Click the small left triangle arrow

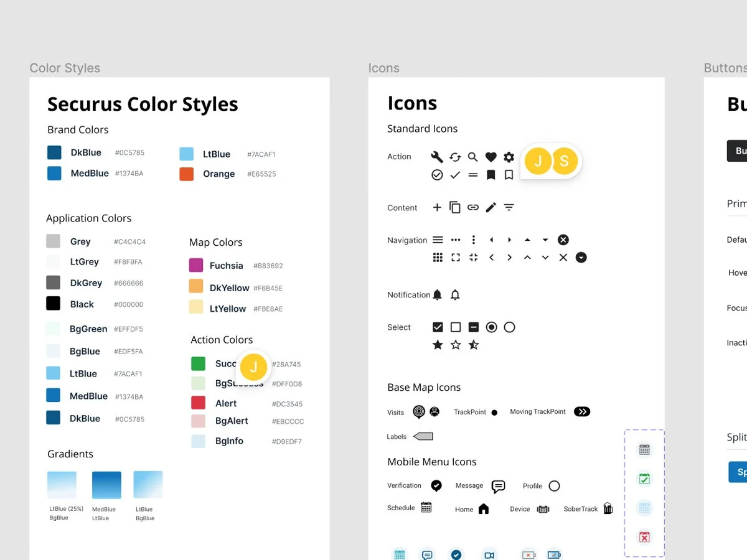point(491,240)
